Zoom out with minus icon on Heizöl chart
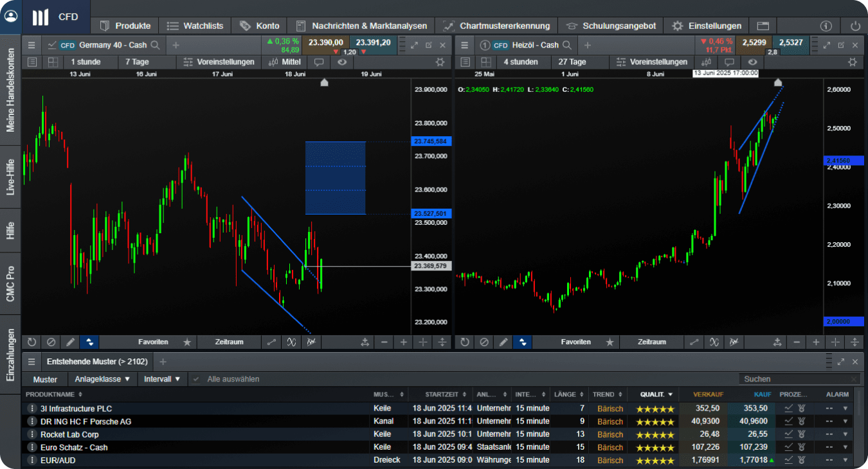The image size is (868, 469). click(797, 342)
